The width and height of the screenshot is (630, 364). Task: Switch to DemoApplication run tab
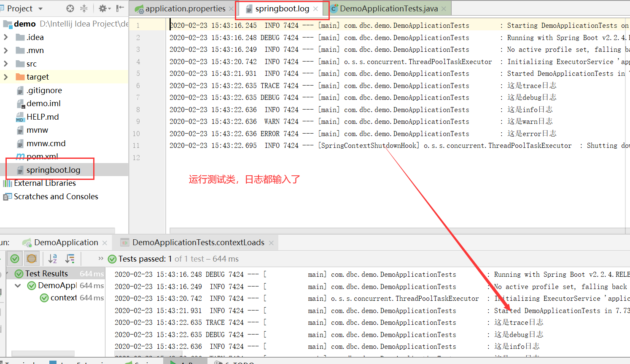[x=66, y=243]
